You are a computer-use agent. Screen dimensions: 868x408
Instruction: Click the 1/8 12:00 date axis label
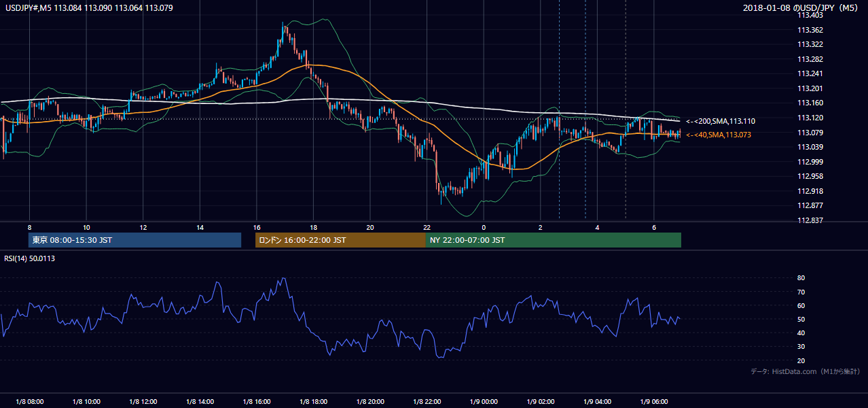pos(143,402)
